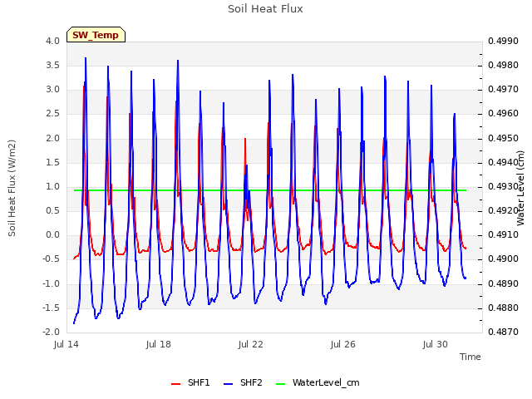Click the 2.5 left axis tick label

coord(53,114)
